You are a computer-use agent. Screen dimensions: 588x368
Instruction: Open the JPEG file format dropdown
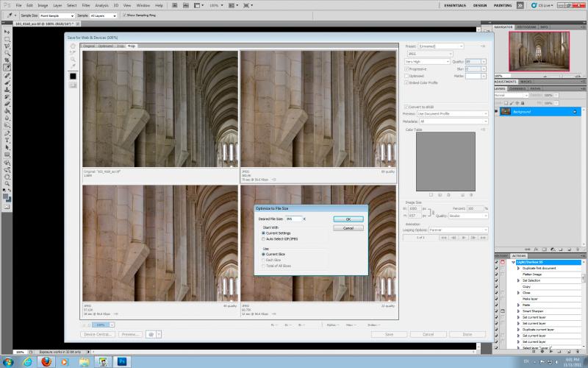tap(430, 54)
